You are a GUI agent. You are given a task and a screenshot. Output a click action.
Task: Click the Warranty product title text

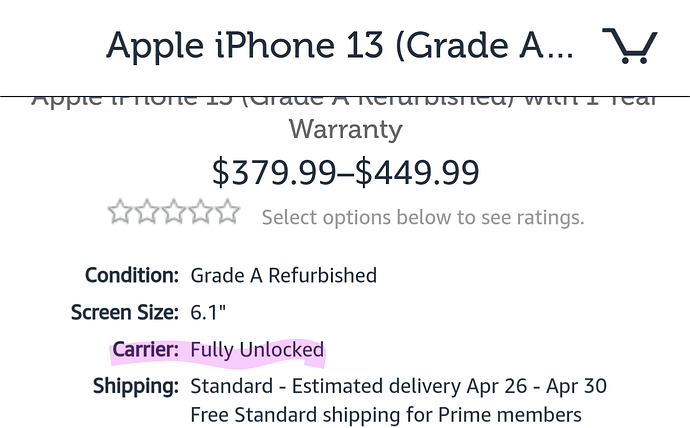coord(345,130)
